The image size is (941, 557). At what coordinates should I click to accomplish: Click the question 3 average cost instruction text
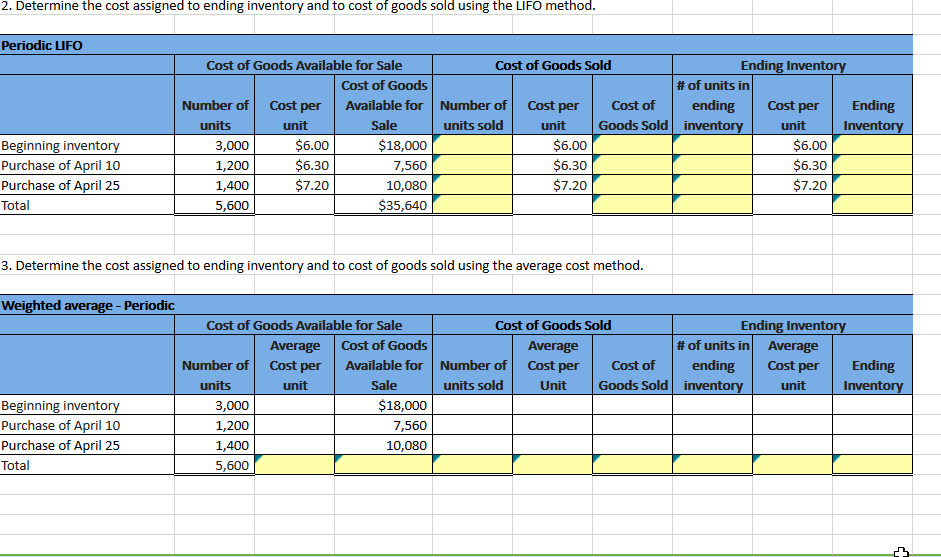point(322,265)
